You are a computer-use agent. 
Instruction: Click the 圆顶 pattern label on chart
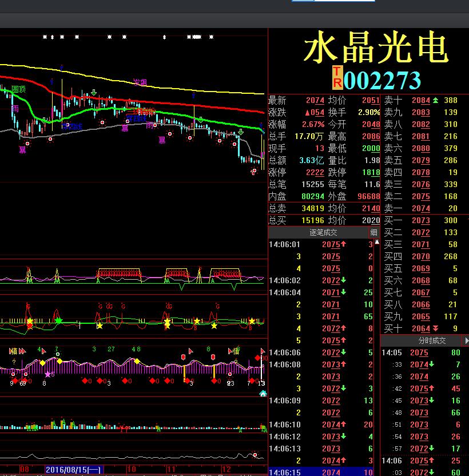pyautogui.click(x=18, y=89)
